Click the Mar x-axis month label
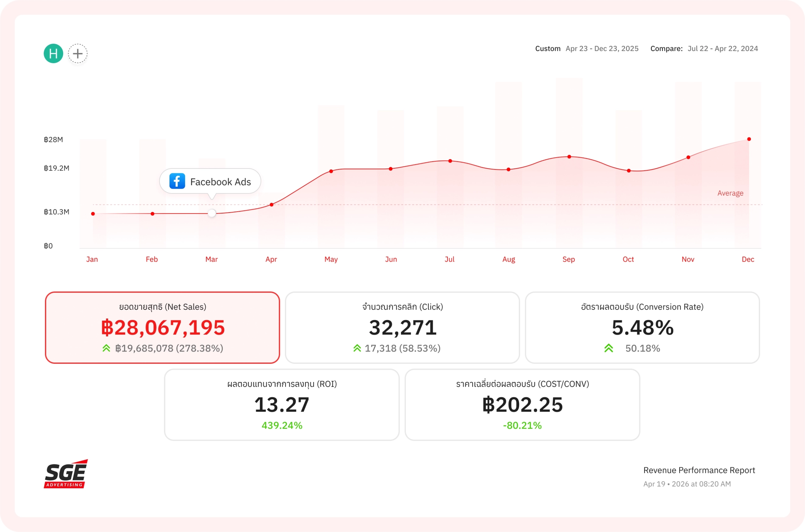Viewport: 805px width, 532px height. pyautogui.click(x=211, y=259)
